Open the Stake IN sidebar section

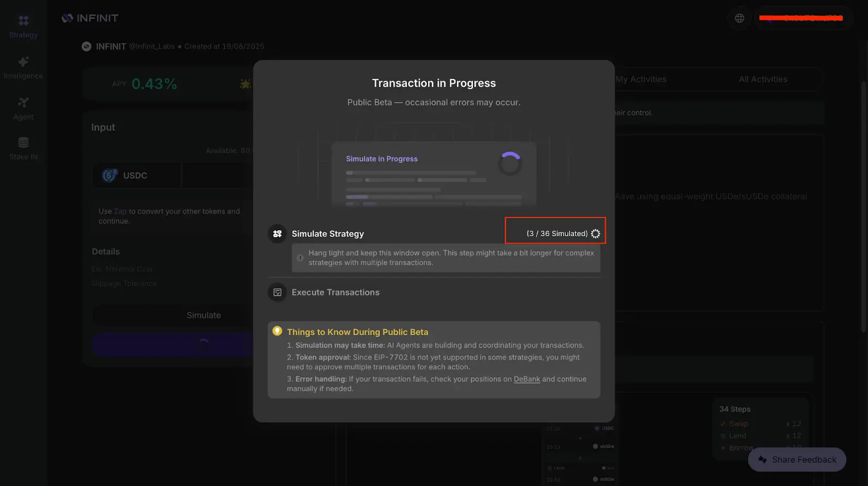[x=23, y=149]
